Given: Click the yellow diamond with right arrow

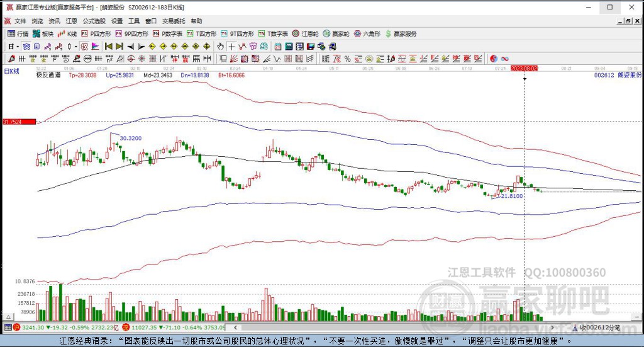Looking at the screenshot, I should (x=163, y=47).
